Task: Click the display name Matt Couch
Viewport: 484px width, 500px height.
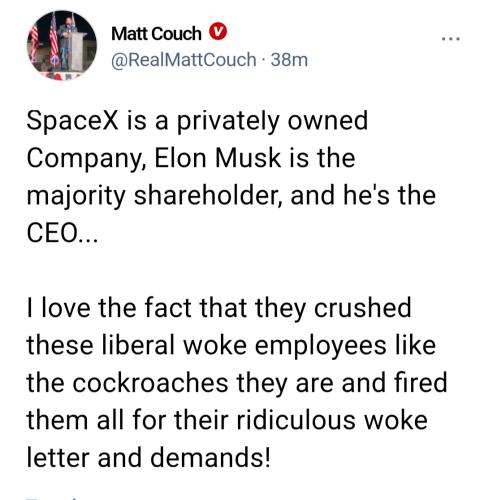Action: pyautogui.click(x=156, y=34)
